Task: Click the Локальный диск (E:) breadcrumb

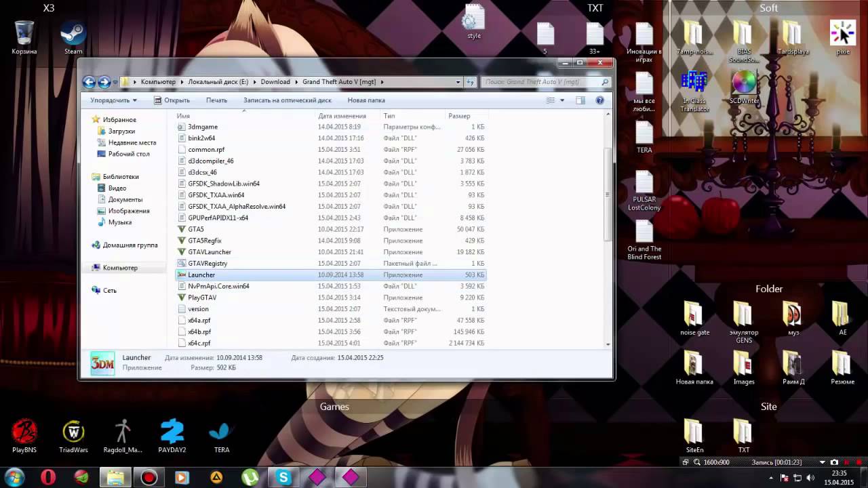Action: pos(218,82)
